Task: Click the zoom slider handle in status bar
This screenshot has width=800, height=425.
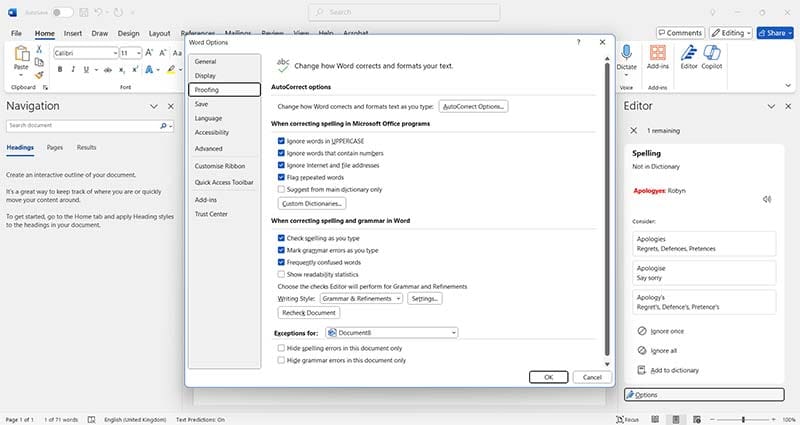Action: click(x=743, y=419)
